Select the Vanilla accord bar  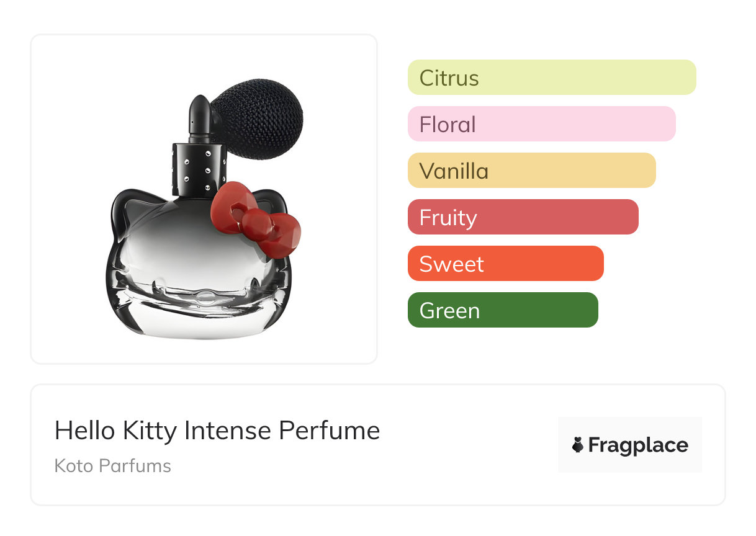pos(531,171)
